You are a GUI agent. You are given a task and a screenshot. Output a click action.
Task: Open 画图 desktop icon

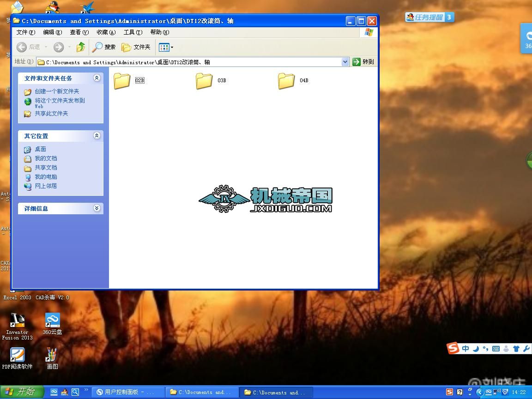(x=53, y=358)
